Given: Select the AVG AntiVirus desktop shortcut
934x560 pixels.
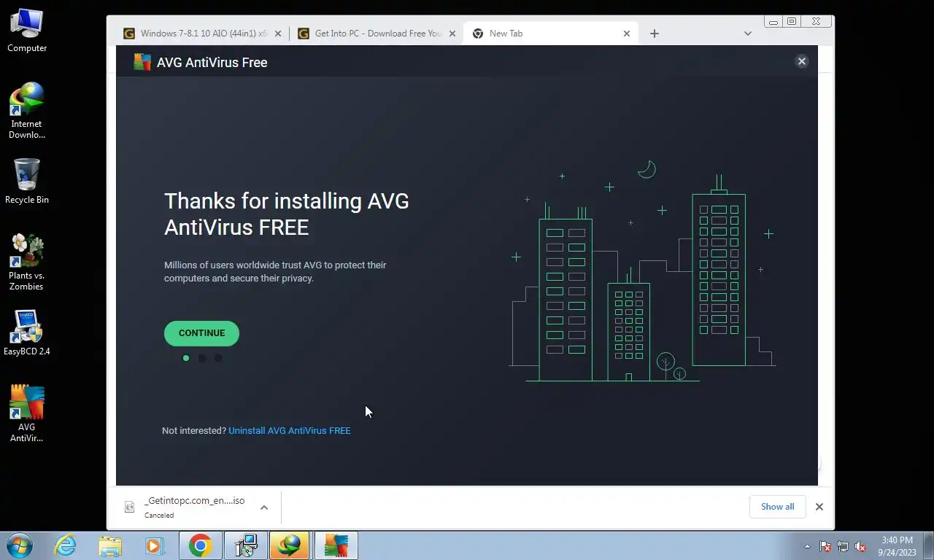Looking at the screenshot, I should 27,414.
